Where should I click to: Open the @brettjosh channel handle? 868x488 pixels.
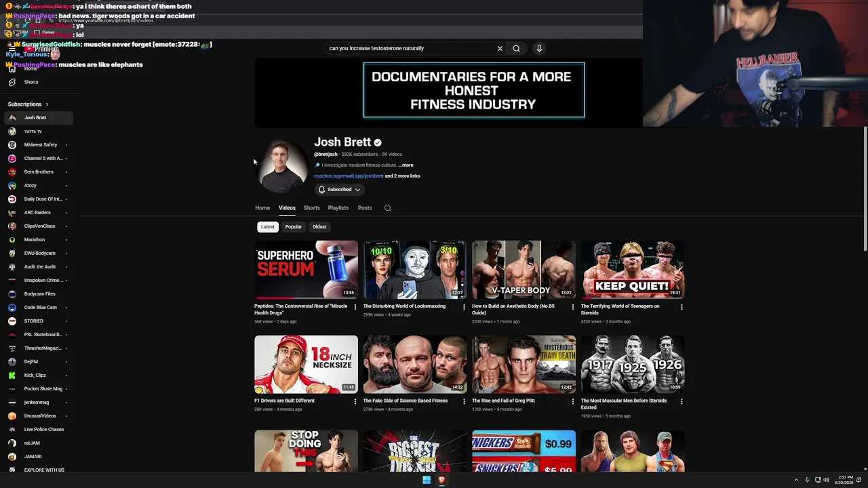325,155
